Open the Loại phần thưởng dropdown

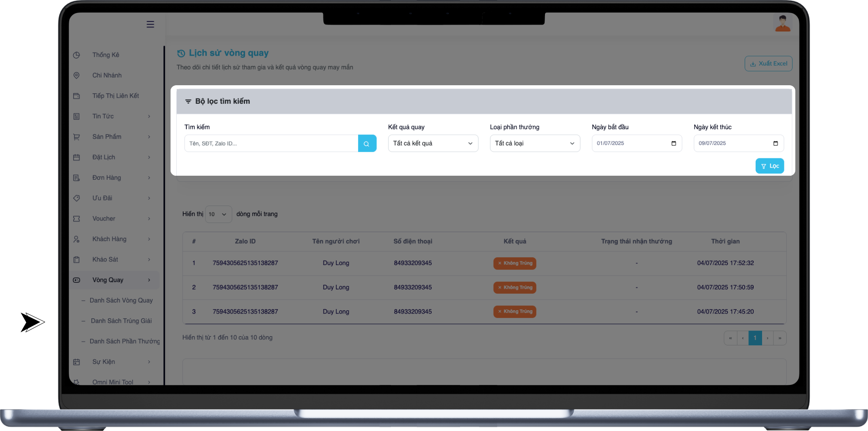pyautogui.click(x=534, y=143)
